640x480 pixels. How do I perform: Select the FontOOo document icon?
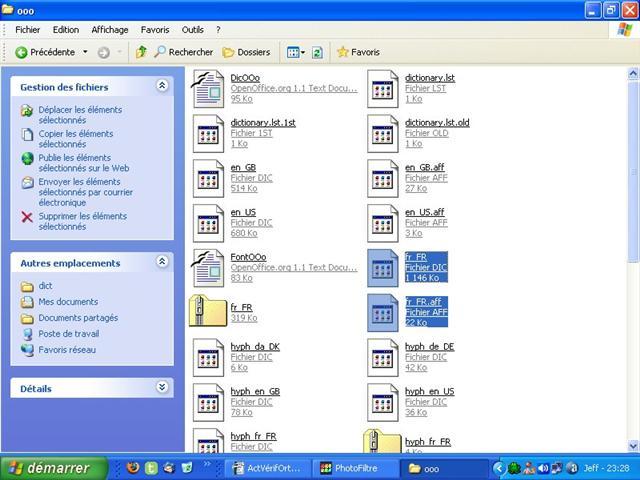pos(208,268)
